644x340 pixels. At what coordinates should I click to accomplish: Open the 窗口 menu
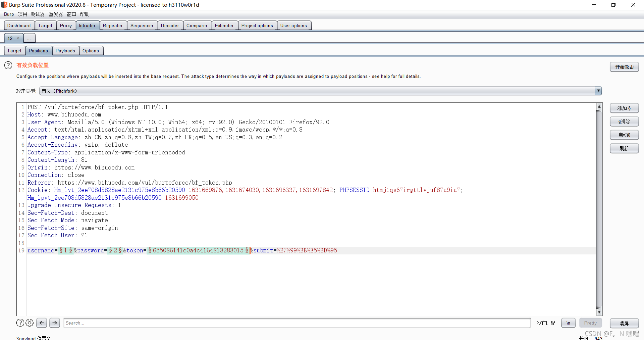click(x=71, y=14)
